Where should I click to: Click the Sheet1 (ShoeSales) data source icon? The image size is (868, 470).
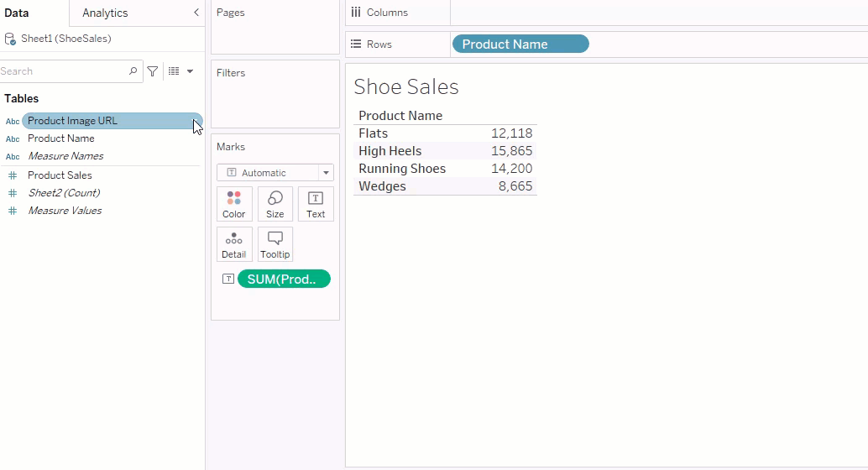(x=10, y=39)
